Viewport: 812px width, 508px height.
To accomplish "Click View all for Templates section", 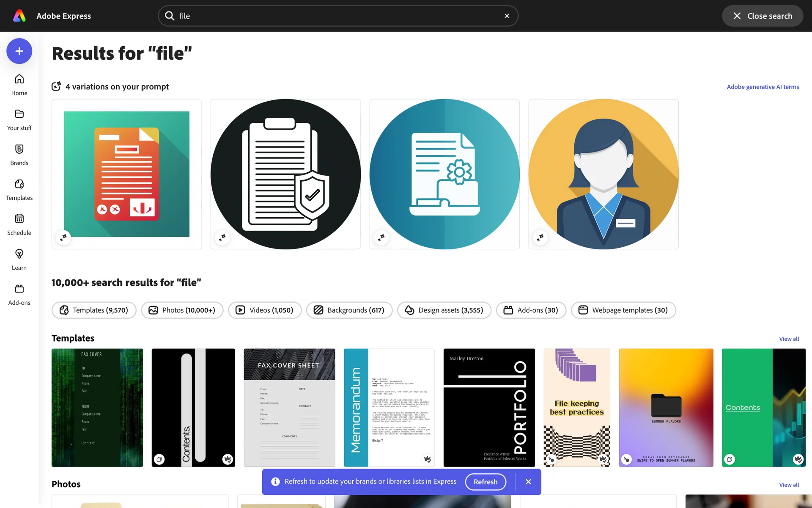I will tap(789, 339).
